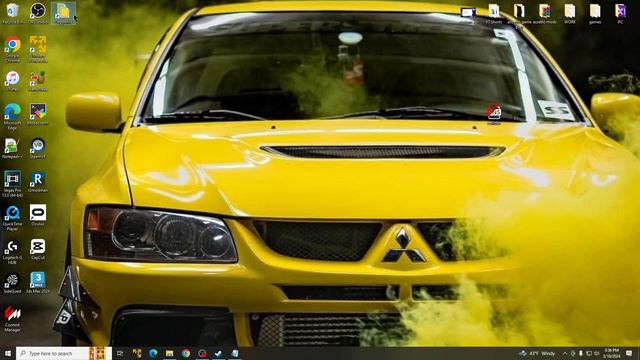The height and width of the screenshot is (360, 640).
Task: Select the Recycle Bin desktop icon
Action: click(13, 13)
